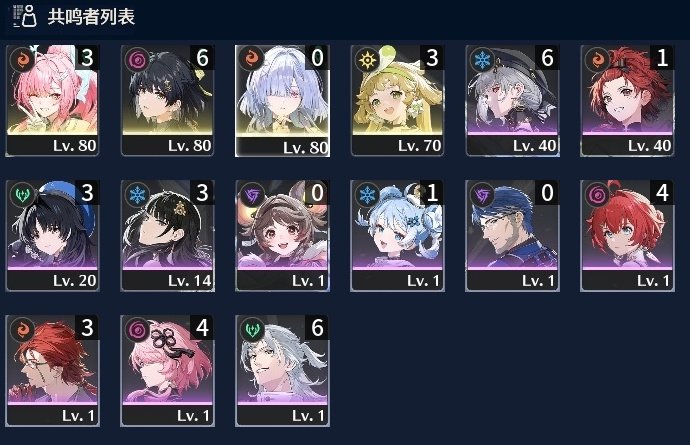Click the spiral icon on pink-haired flower-pin card
Image resolution: width=690 pixels, height=445 pixels.
[136, 330]
